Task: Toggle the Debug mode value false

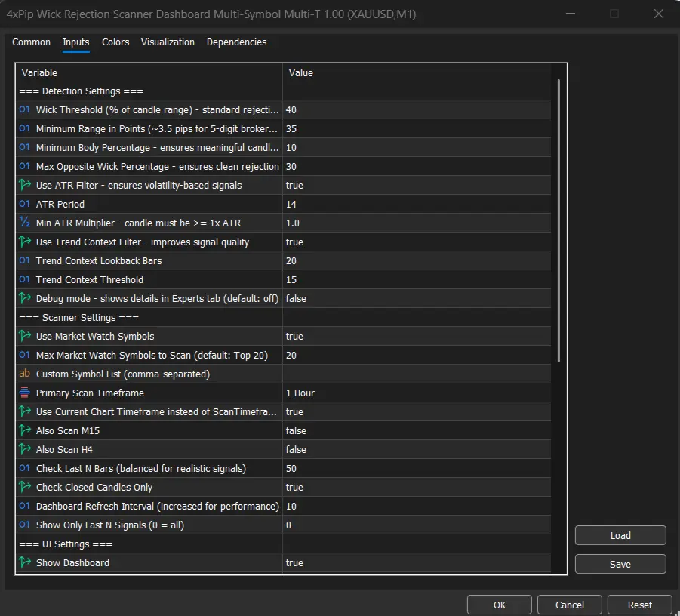Action: tap(416, 299)
